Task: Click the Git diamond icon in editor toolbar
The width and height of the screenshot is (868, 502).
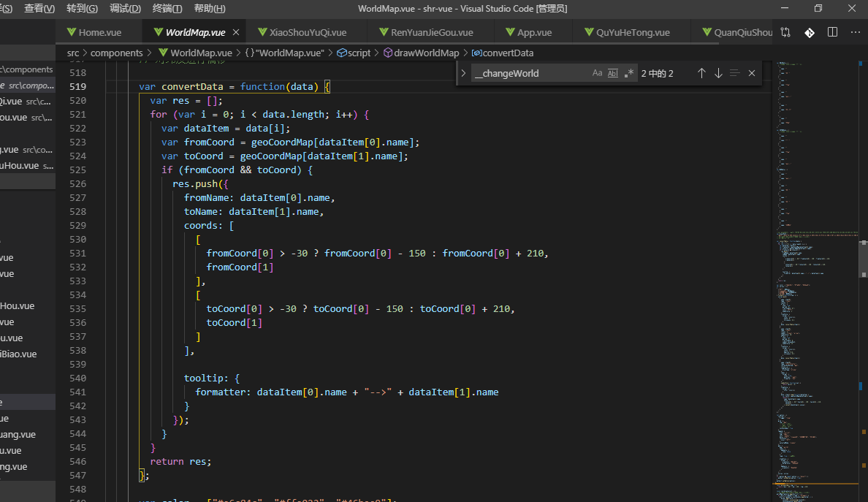Action: (810, 32)
